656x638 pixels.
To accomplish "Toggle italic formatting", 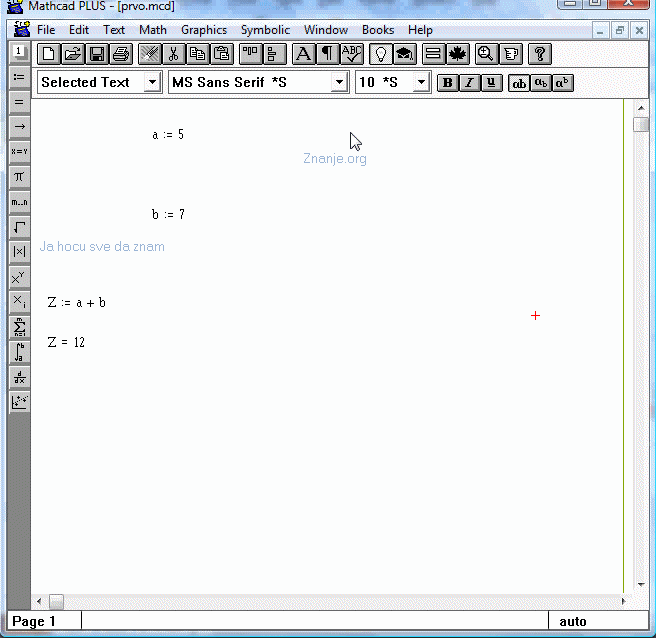I will point(470,83).
